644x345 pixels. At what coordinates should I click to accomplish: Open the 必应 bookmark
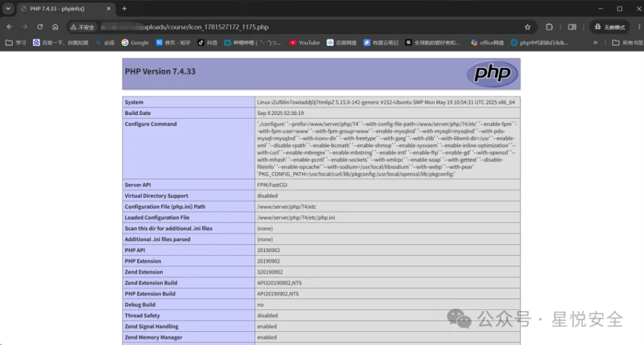coord(105,43)
